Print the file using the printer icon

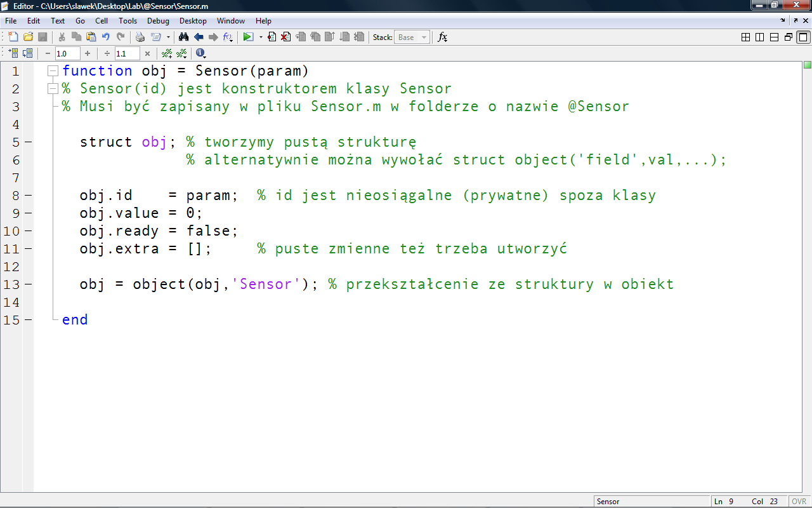(x=140, y=37)
